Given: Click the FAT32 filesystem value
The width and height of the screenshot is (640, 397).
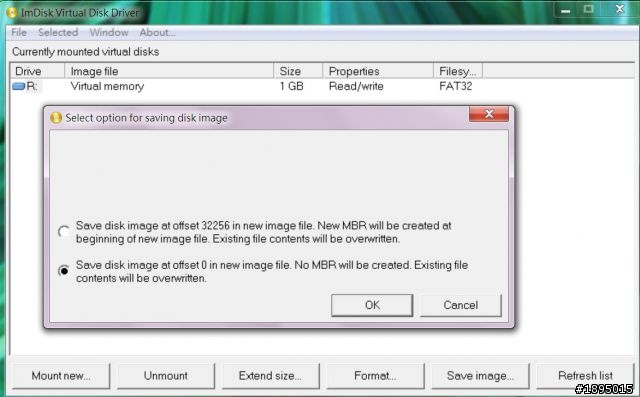Looking at the screenshot, I should pyautogui.click(x=456, y=86).
